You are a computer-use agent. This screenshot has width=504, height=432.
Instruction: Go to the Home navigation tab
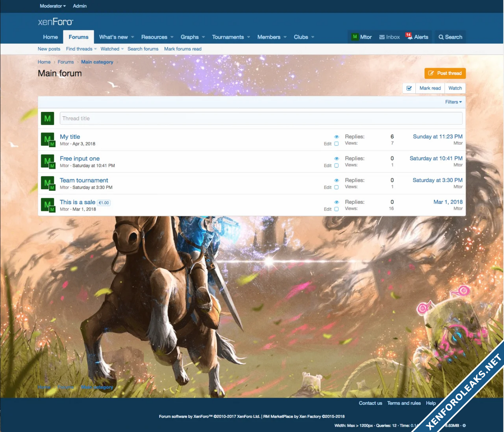[50, 37]
